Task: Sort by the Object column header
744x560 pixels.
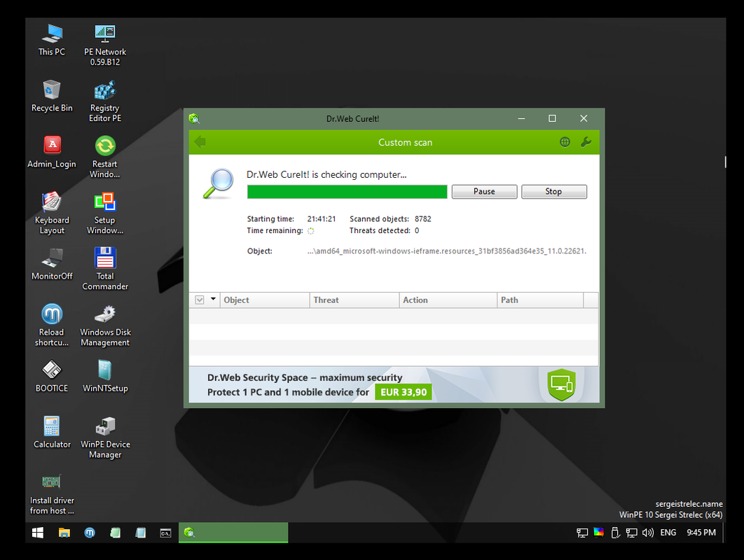Action: [x=264, y=300]
